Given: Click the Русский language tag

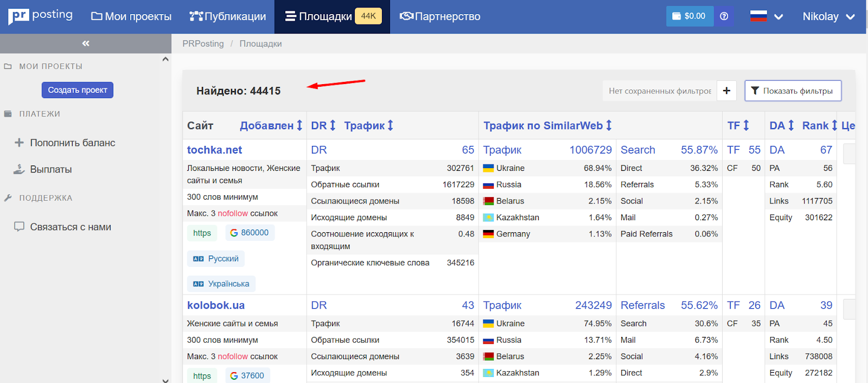Looking at the screenshot, I should tap(216, 259).
